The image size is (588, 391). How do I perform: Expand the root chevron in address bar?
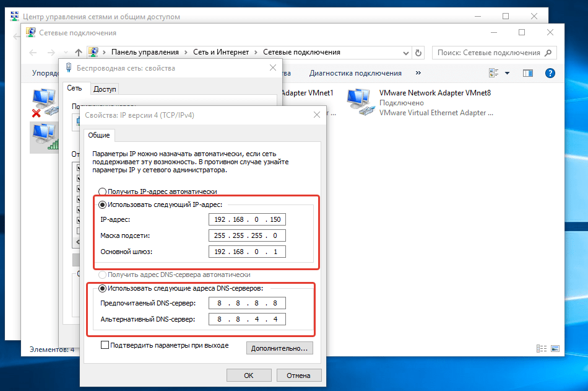point(104,53)
